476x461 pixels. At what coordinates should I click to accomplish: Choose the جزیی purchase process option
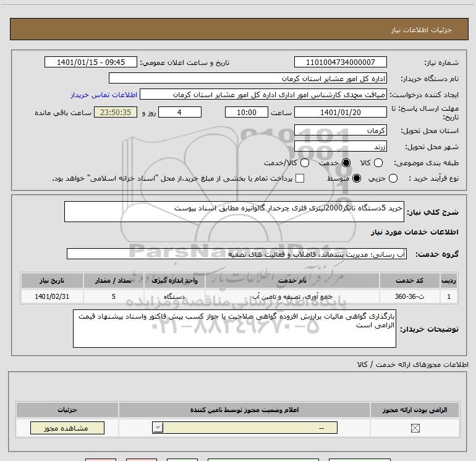pyautogui.click(x=393, y=178)
